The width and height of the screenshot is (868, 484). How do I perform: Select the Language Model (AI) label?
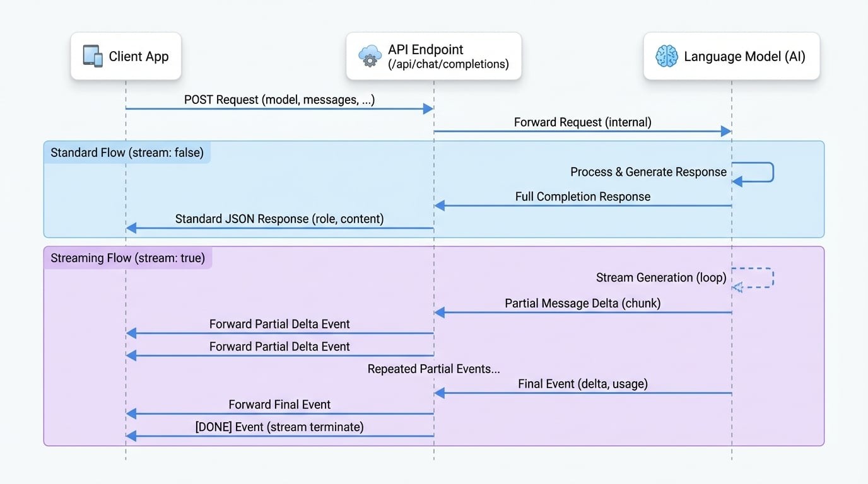[744, 56]
